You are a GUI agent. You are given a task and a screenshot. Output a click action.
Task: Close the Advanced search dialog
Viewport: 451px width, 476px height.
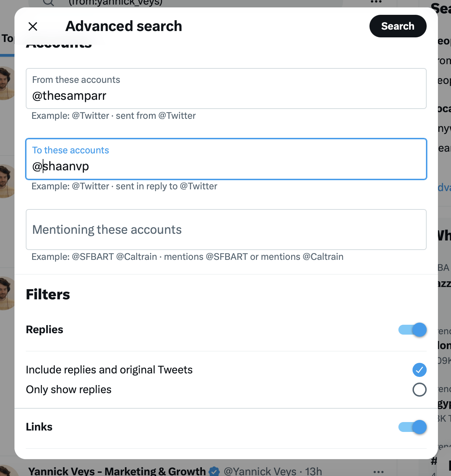[x=33, y=26]
